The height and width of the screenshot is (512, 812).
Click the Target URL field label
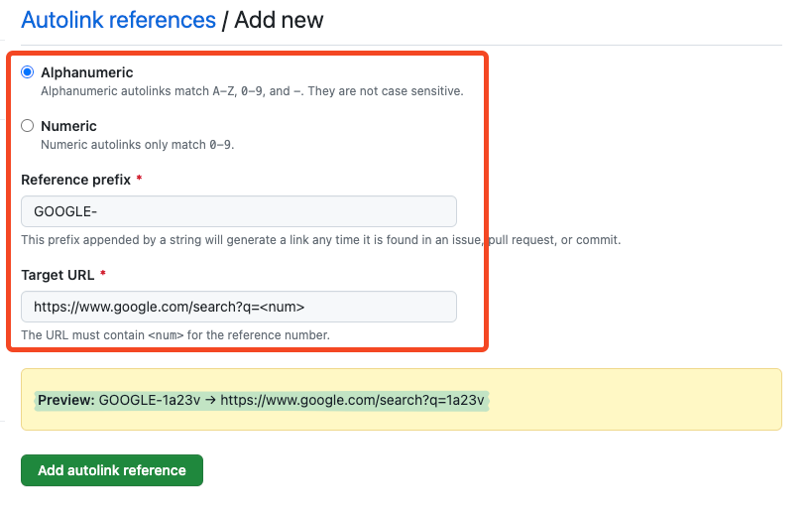(58, 275)
